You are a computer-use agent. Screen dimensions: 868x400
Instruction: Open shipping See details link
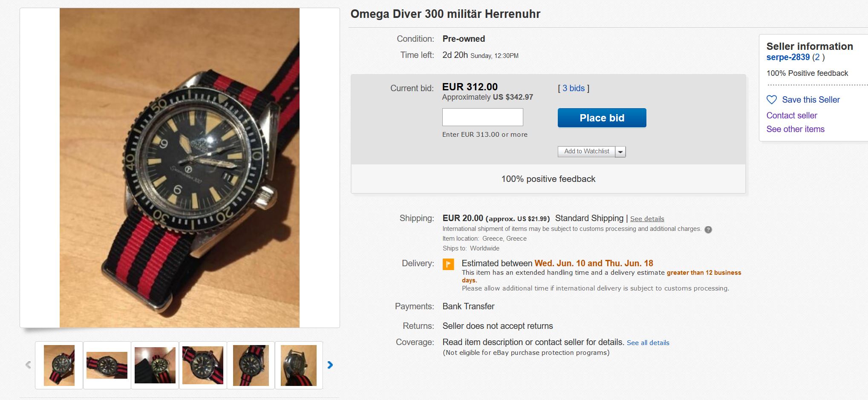coord(647,219)
